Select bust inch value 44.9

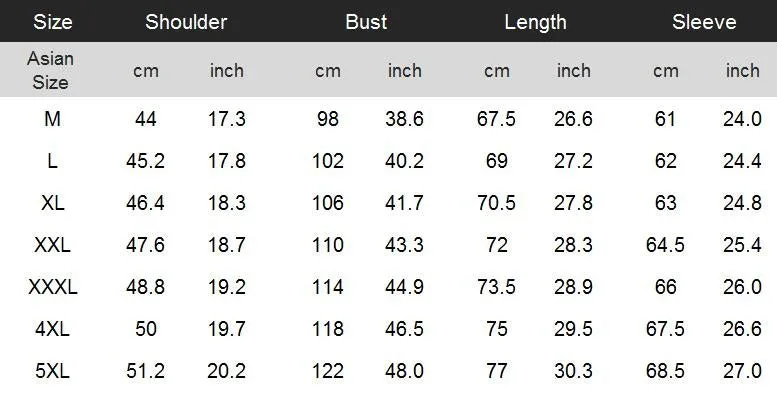click(x=404, y=287)
